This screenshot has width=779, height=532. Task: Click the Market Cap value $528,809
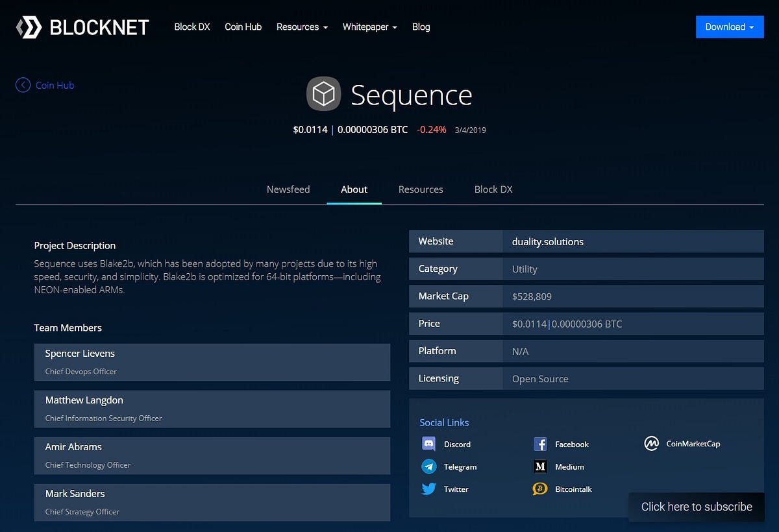tap(532, 296)
